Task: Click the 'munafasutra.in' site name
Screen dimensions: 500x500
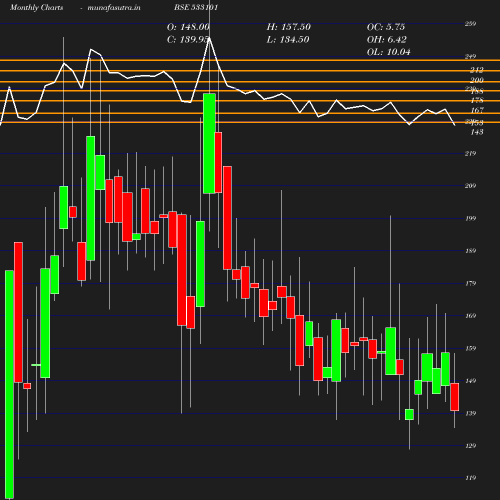Action: [114, 8]
